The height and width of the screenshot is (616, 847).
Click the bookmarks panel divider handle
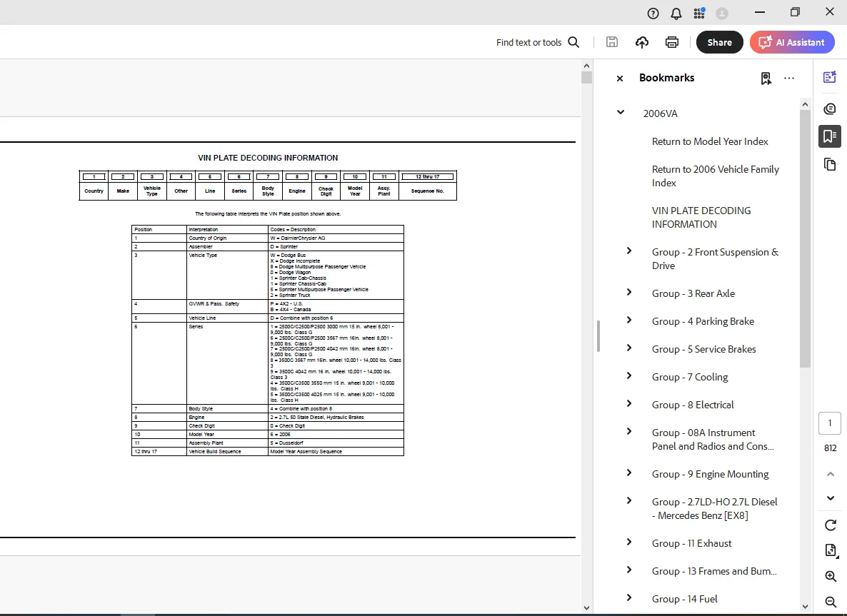pos(598,335)
